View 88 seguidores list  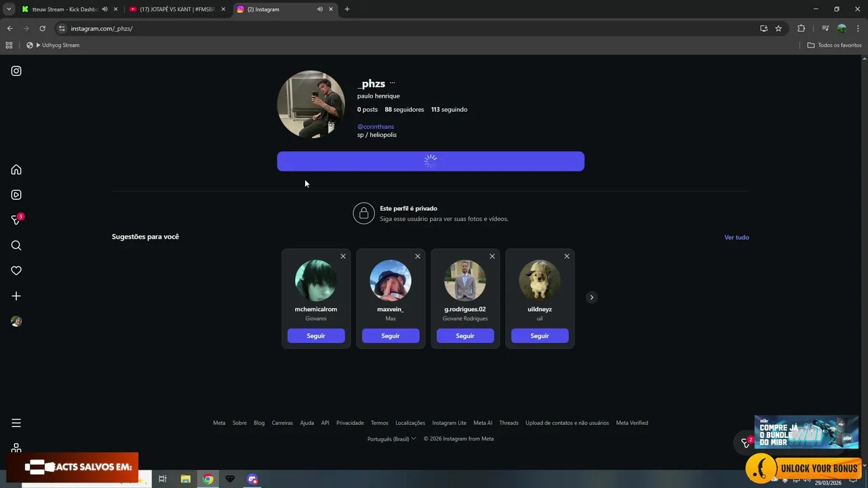coord(404,110)
